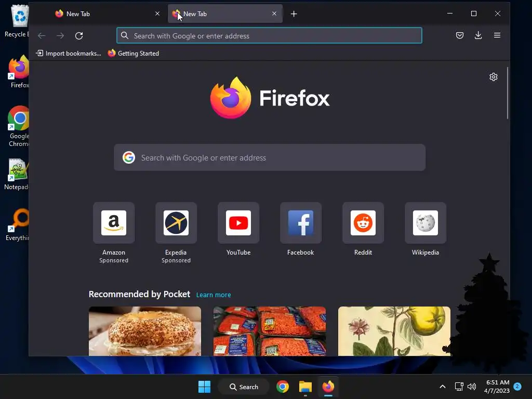Open a new tab with plus button
Image resolution: width=532 pixels, height=399 pixels.
pos(294,14)
